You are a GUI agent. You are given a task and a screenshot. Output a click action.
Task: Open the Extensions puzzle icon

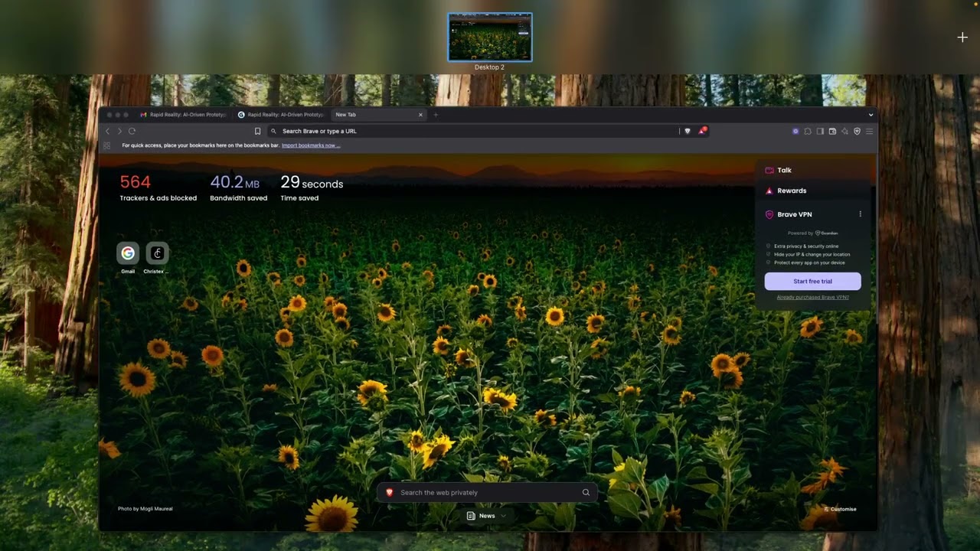[x=808, y=131]
